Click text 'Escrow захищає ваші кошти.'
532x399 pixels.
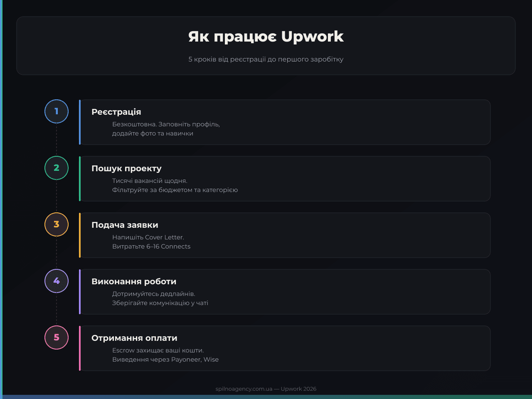(x=158, y=350)
